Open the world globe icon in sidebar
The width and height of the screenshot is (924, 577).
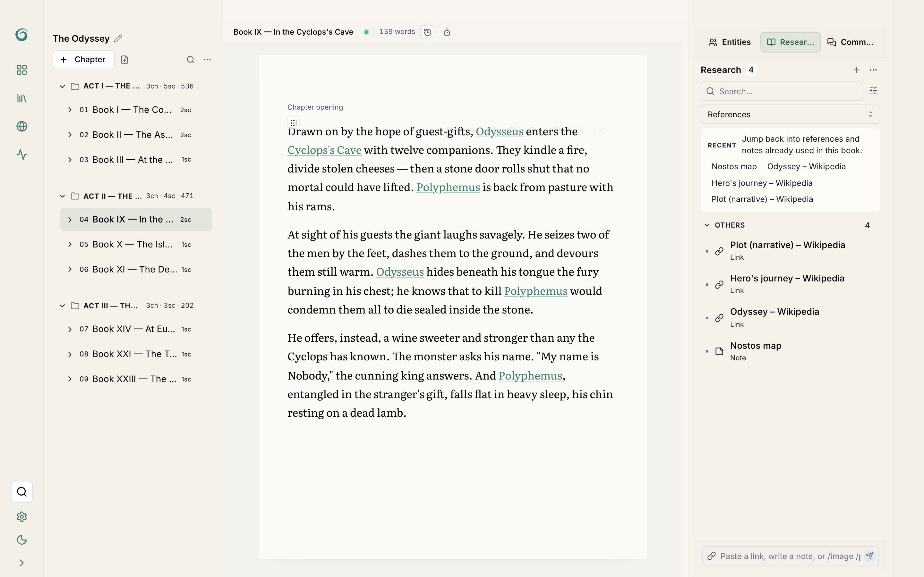click(22, 126)
